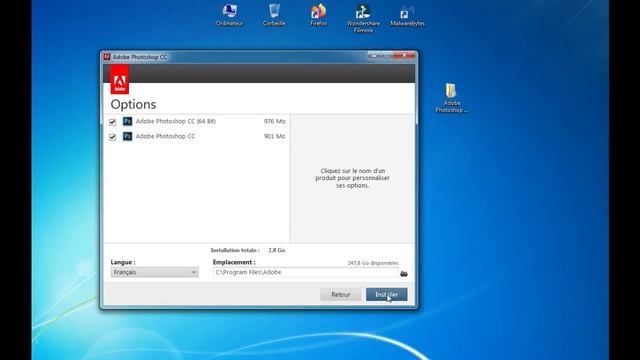Screen dimensions: 640x360
Task: Open Wondershare Filmora desktop shortcut
Action: click(x=363, y=18)
